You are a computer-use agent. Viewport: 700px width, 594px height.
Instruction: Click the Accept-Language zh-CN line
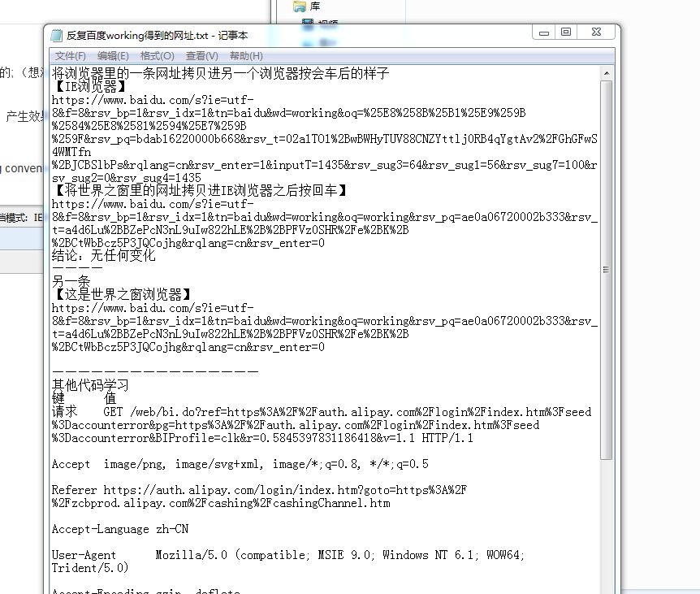120,529
